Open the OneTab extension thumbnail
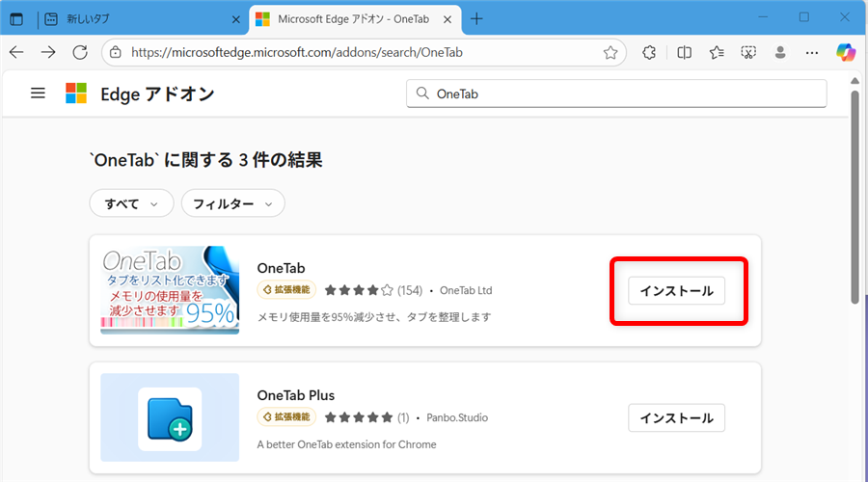The height and width of the screenshot is (482, 868). [170, 290]
